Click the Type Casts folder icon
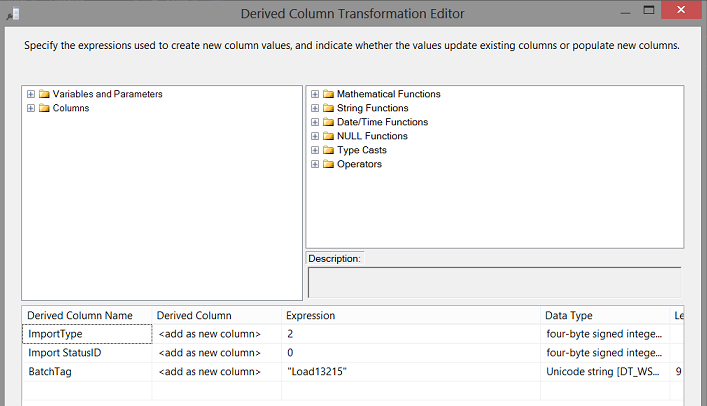 [328, 150]
